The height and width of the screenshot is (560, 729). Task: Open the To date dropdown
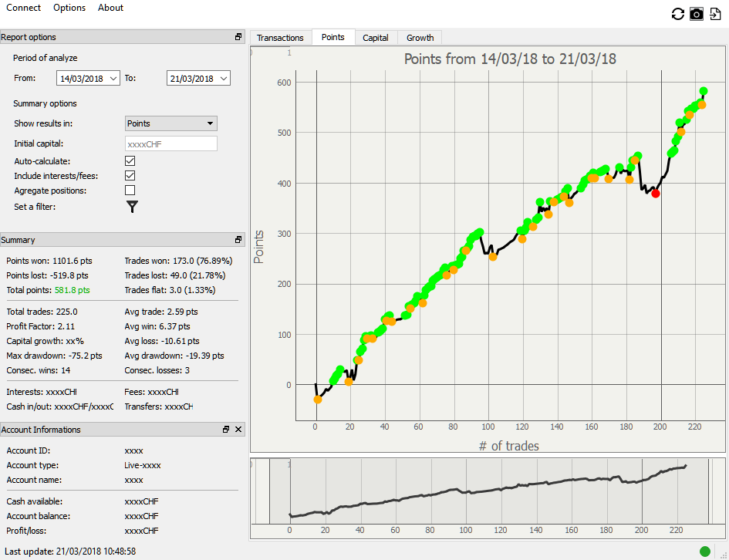click(x=224, y=78)
